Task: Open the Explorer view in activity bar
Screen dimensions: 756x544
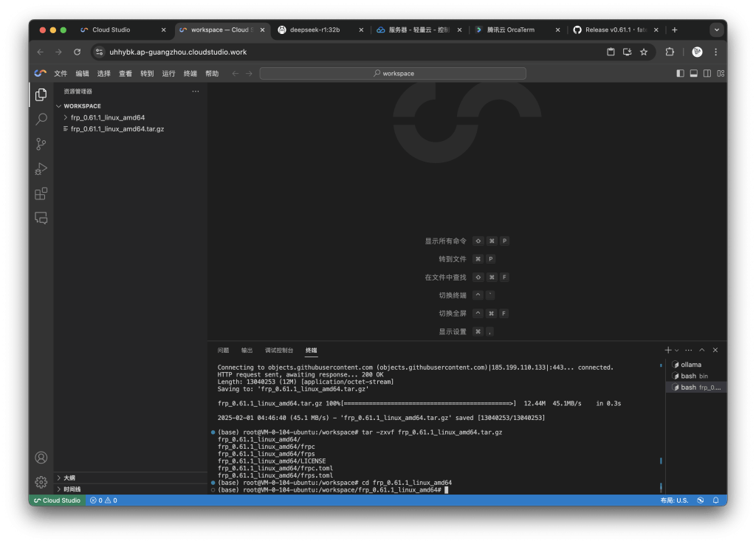Action: tap(41, 94)
